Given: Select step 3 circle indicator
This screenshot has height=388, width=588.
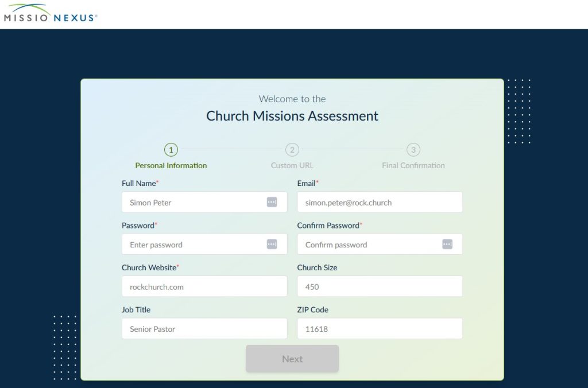Looking at the screenshot, I should click(x=413, y=150).
